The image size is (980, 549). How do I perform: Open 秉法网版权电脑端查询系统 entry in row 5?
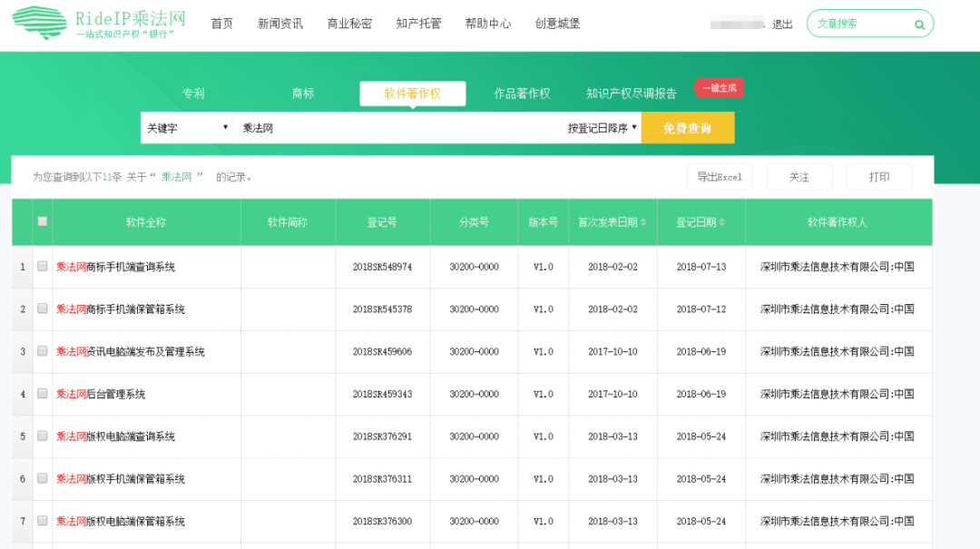click(116, 436)
